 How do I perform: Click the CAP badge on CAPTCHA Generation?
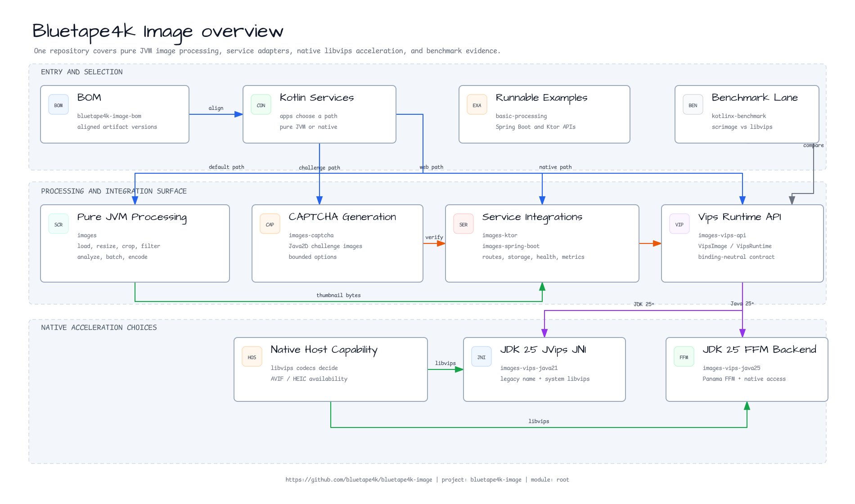pyautogui.click(x=270, y=224)
